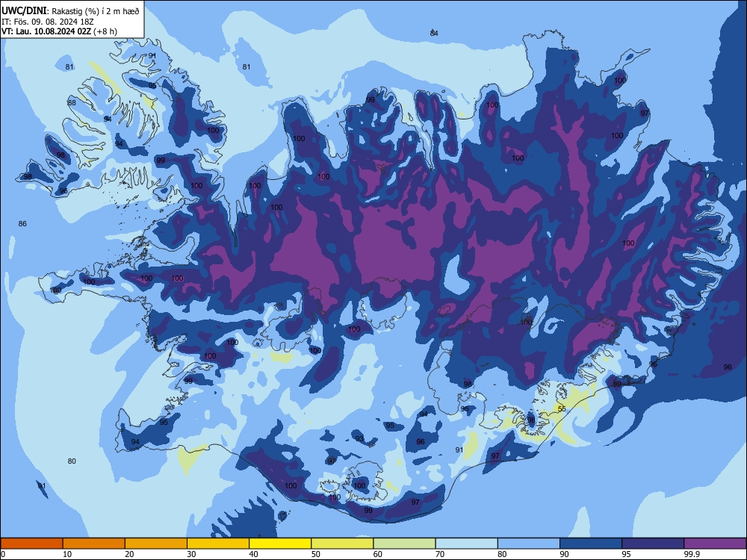Click the 'UWC/DINI' title text
Image resolution: width=747 pixels, height=560 pixels.
pos(24,11)
